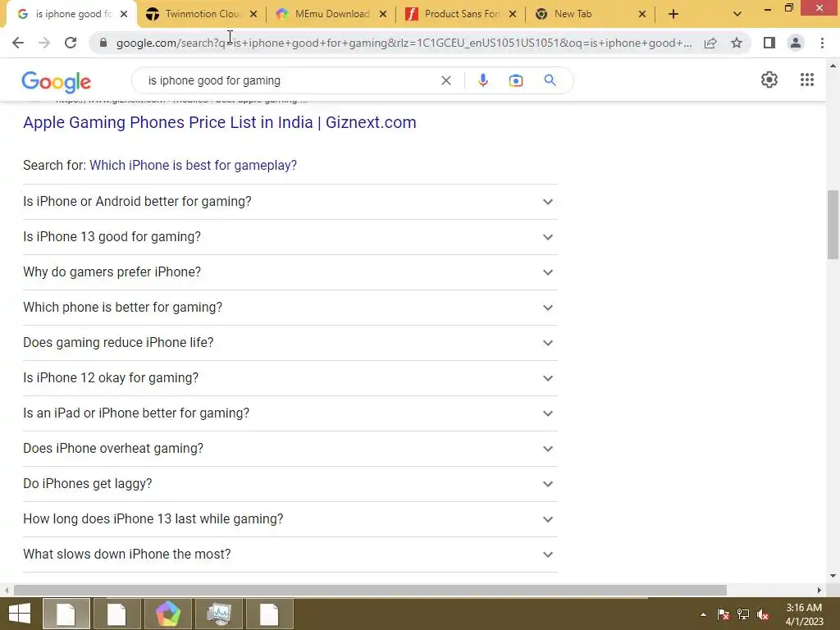Click the horizontal scrollbar thumb
This screenshot has width=840, height=630.
point(370,590)
